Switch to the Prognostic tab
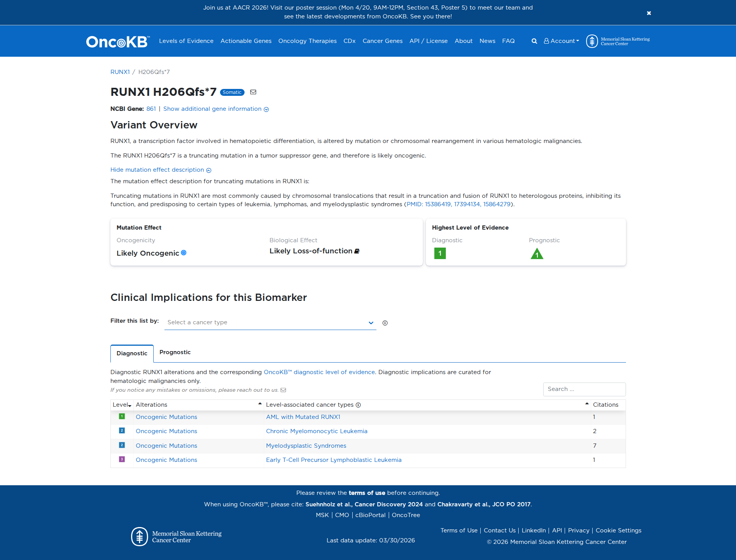The height and width of the screenshot is (560, 736). tap(175, 352)
